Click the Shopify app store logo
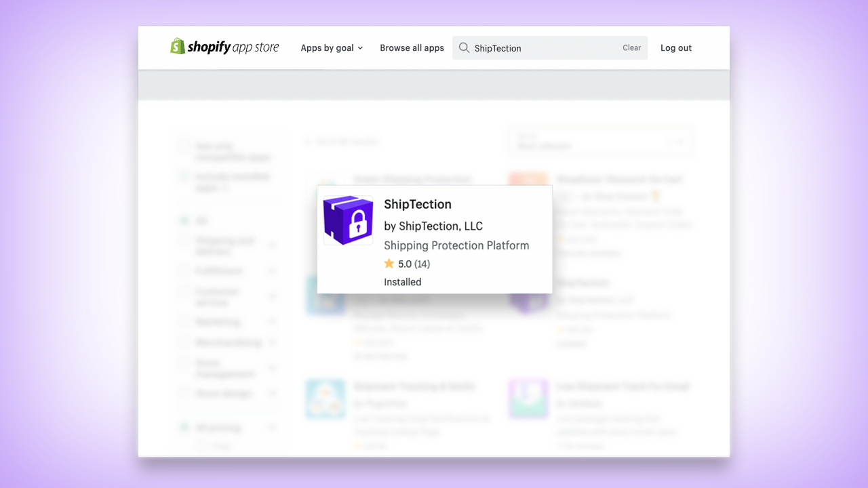The height and width of the screenshot is (488, 868). pos(224,47)
